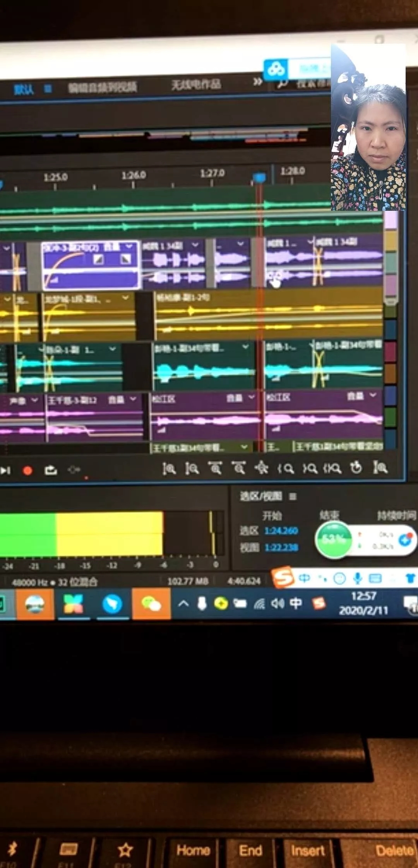
Task: Open the 默认 workspace menu icon
Action: point(48,89)
